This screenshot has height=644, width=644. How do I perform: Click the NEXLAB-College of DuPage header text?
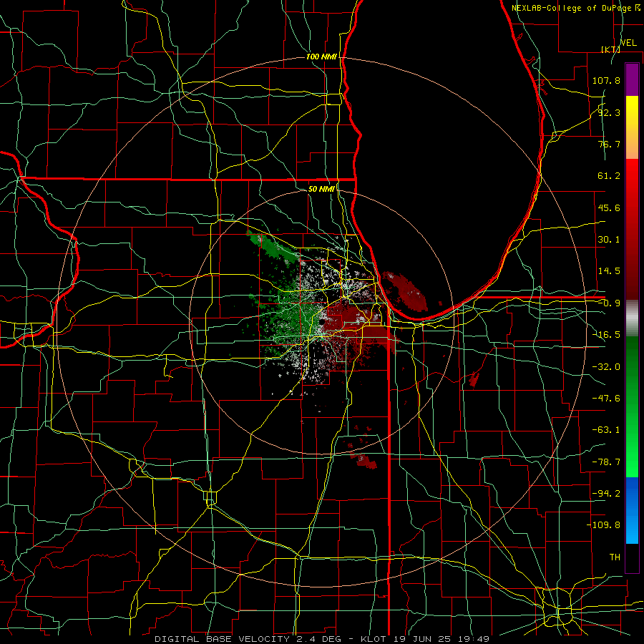click(571, 8)
